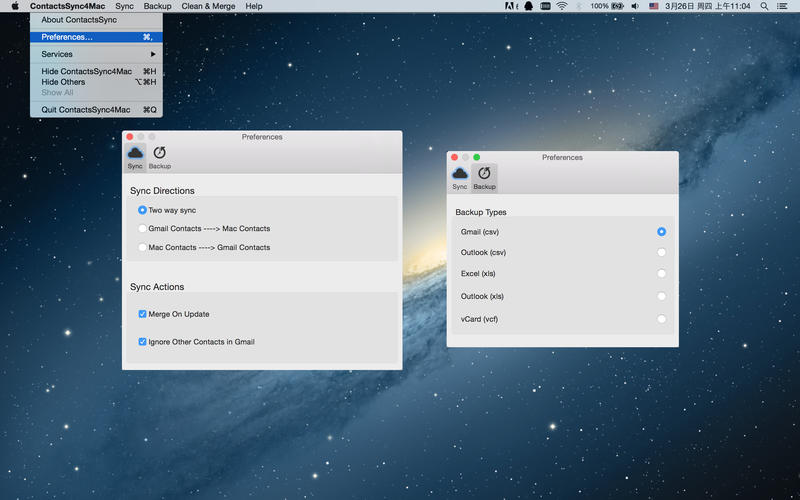800x500 pixels.
Task: Uncheck Merge On Update checkbox
Action: (142, 314)
